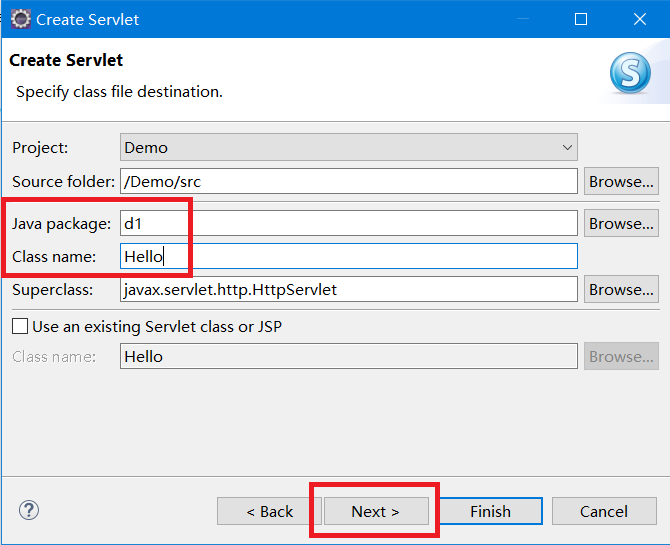The height and width of the screenshot is (545, 670).
Task: Open the help question mark icon
Action: coord(28,510)
